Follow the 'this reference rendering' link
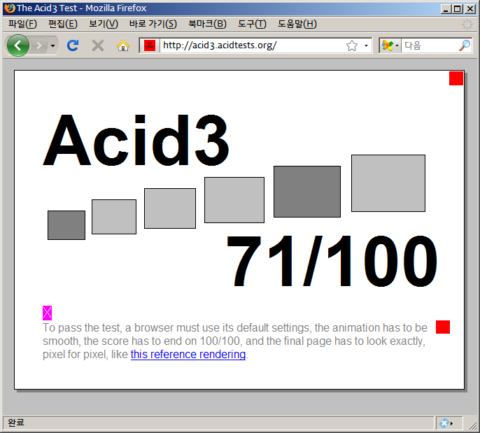480x433 pixels. [x=188, y=354]
